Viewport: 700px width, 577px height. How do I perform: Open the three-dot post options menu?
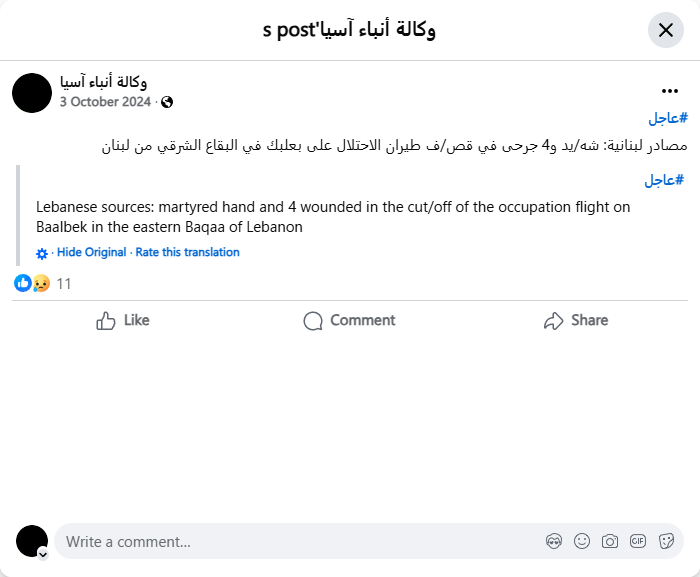(x=670, y=91)
